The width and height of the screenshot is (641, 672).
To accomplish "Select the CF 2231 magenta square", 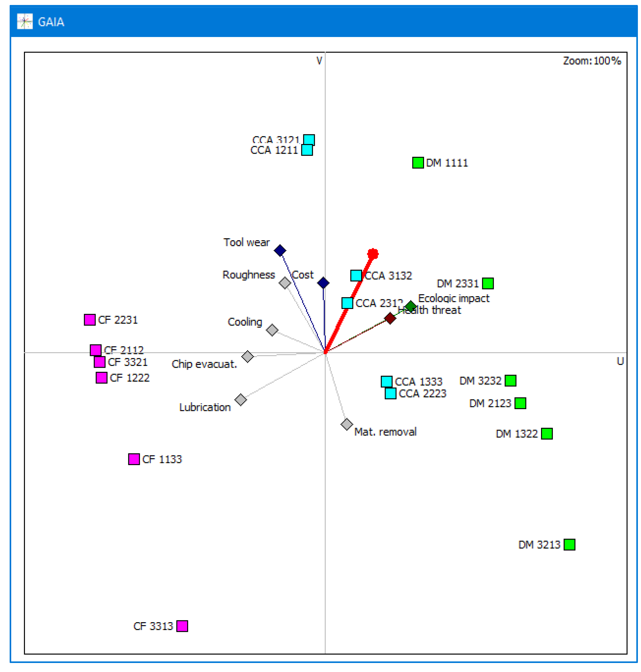I will pyautogui.click(x=90, y=320).
